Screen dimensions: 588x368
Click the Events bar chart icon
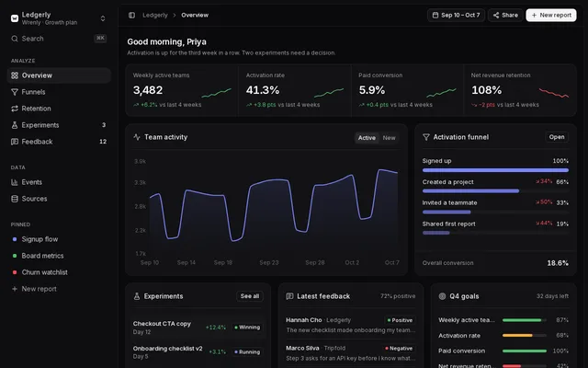[15, 182]
